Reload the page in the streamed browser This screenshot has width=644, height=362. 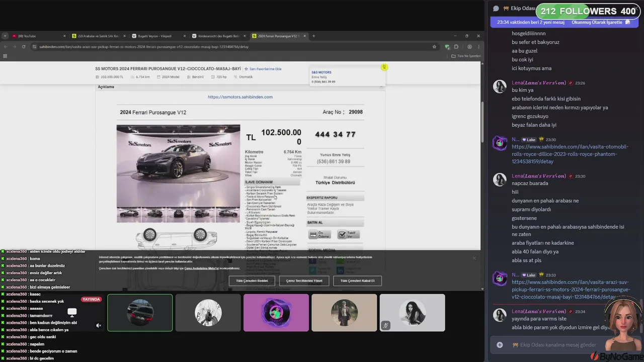[x=24, y=47]
